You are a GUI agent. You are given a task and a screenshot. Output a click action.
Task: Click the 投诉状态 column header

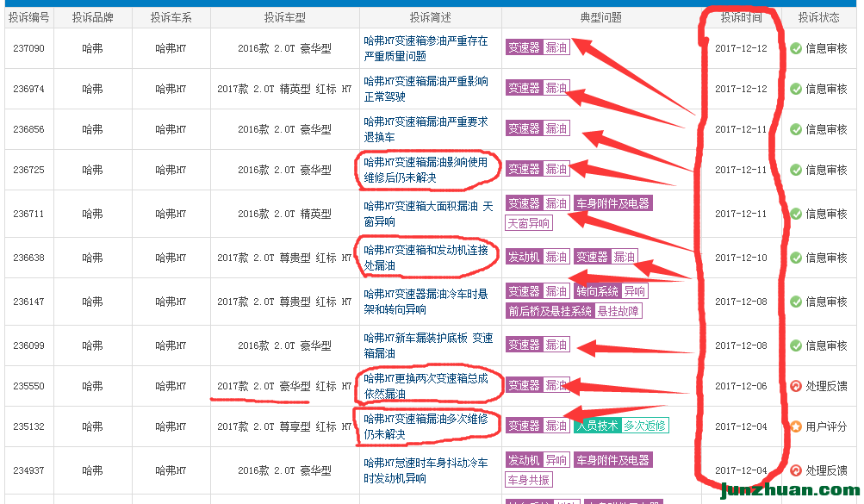click(x=819, y=17)
